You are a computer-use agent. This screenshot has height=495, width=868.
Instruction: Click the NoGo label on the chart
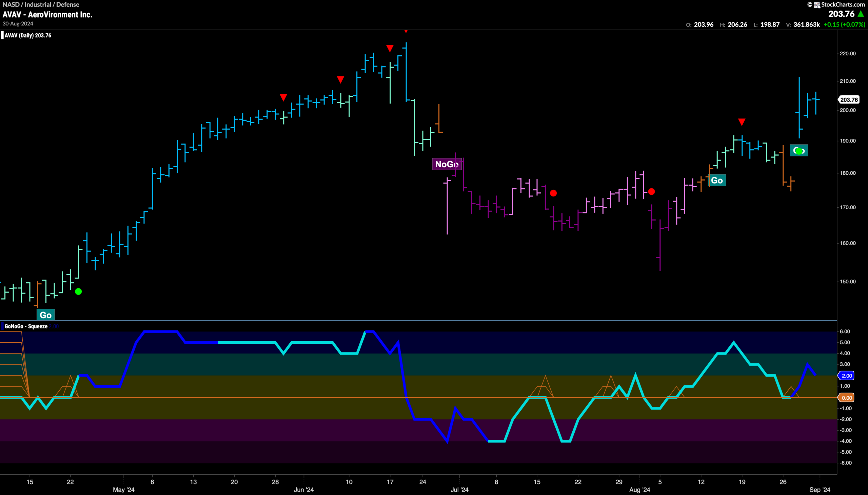pos(447,164)
